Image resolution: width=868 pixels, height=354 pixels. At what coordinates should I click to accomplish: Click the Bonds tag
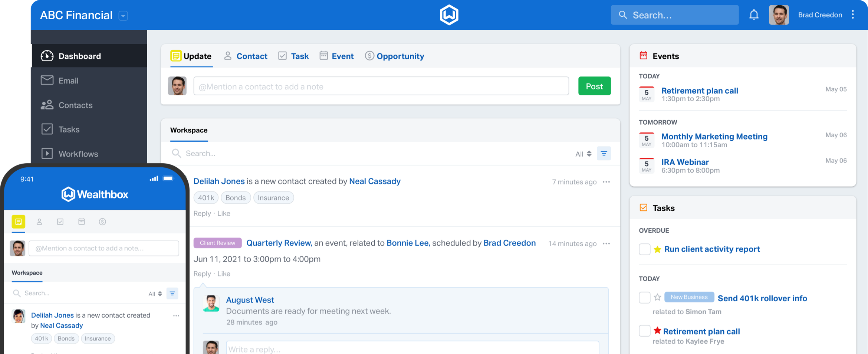click(x=236, y=198)
